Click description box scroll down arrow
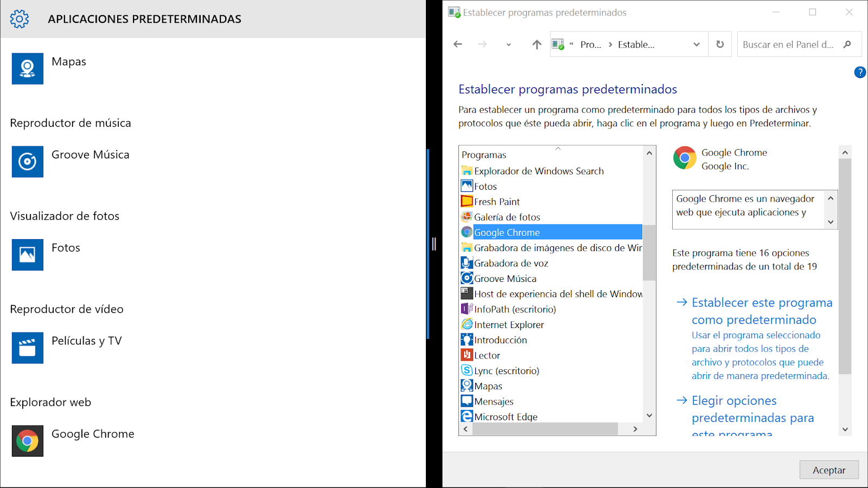 [x=831, y=222]
